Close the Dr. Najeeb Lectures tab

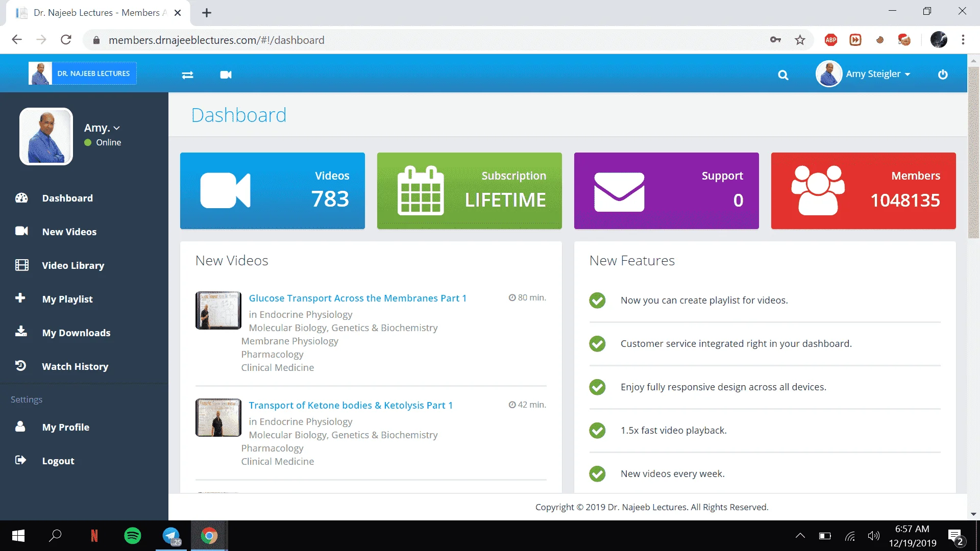click(178, 13)
